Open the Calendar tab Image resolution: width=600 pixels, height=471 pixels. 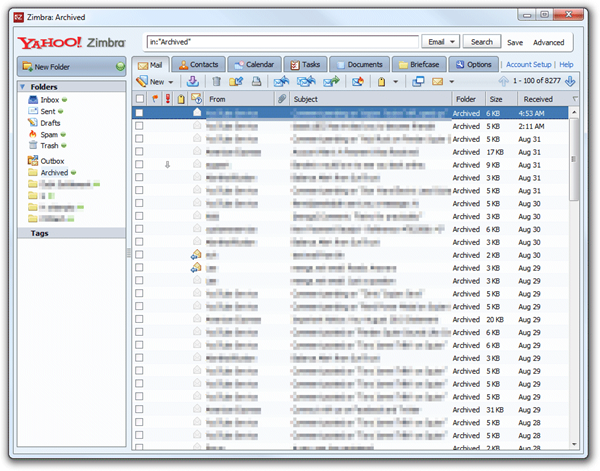coord(254,64)
